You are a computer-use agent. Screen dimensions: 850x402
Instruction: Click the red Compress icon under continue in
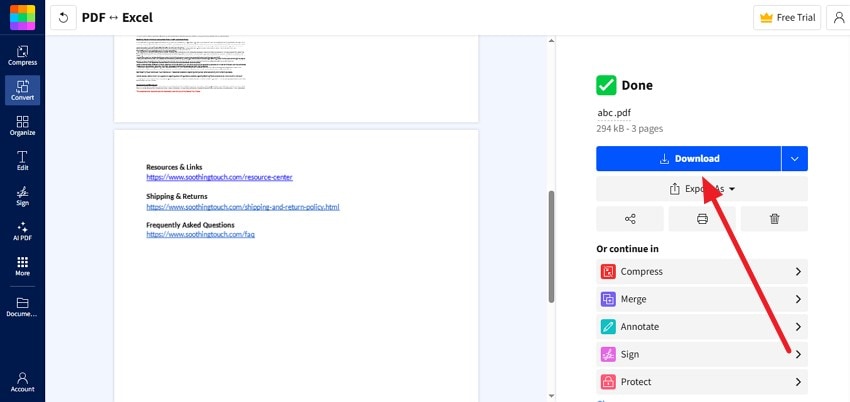608,271
